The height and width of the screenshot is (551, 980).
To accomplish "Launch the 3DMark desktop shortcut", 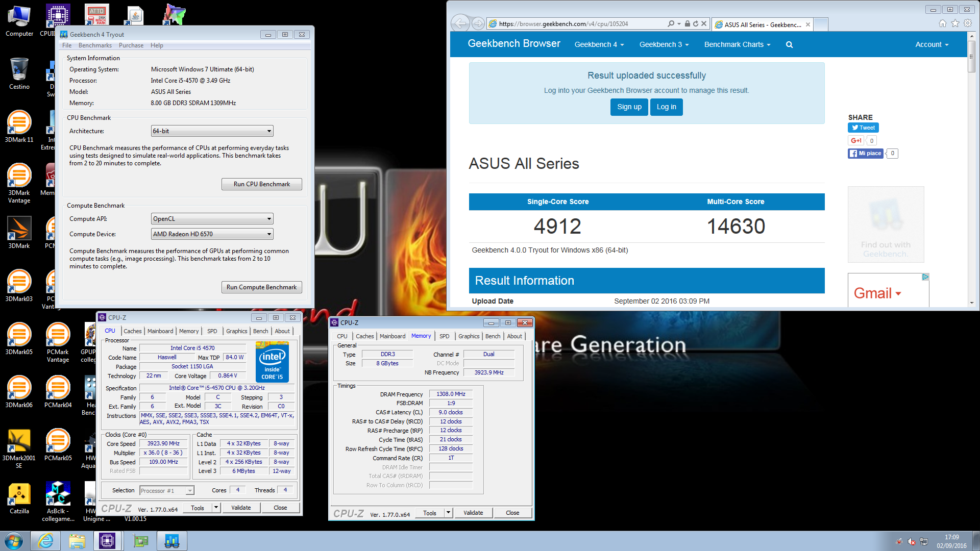I will tap(19, 233).
